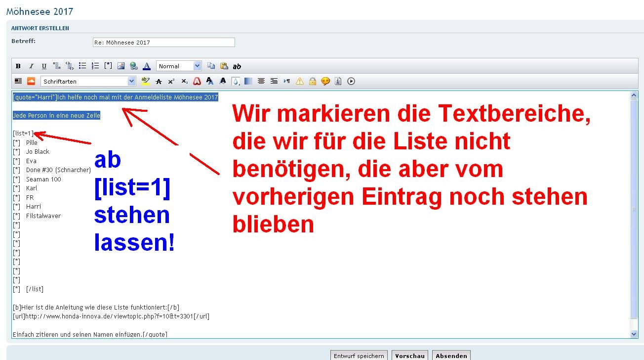Click the SoundCloud embed icon
Viewport: 644px width, 360px height.
(31, 81)
